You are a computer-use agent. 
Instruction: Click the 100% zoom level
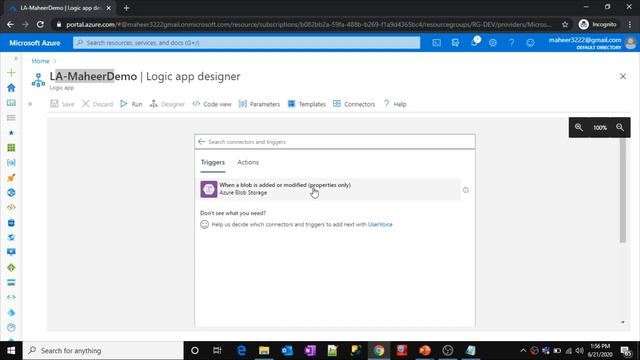(x=600, y=128)
